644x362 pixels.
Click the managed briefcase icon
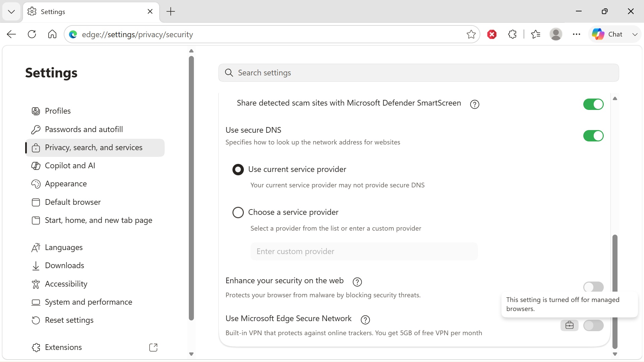click(569, 325)
